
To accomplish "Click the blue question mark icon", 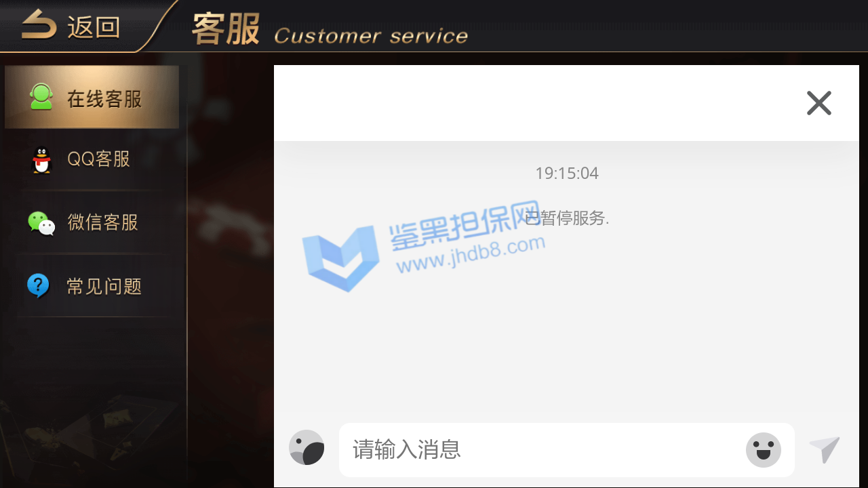I will click(x=38, y=286).
